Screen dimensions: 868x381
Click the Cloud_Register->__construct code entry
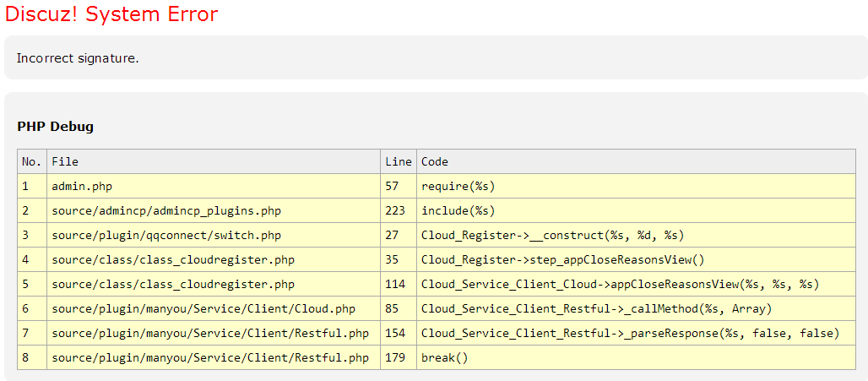tap(552, 235)
